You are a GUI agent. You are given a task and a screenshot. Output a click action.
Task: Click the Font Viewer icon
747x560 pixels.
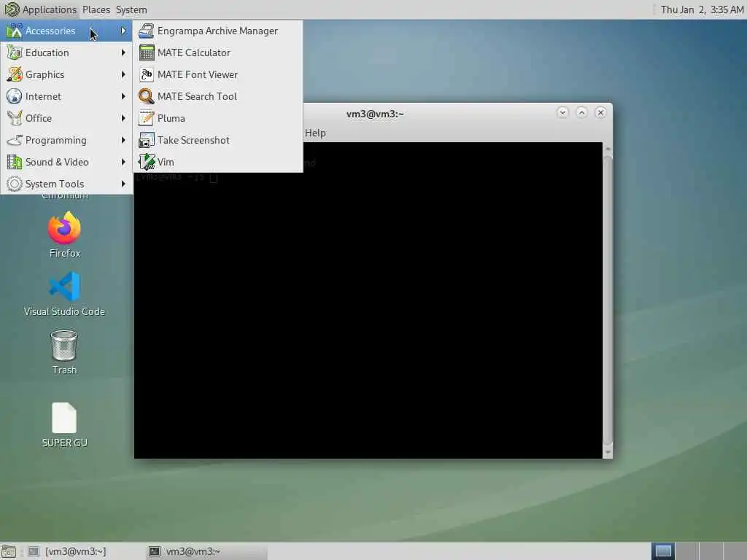146,75
